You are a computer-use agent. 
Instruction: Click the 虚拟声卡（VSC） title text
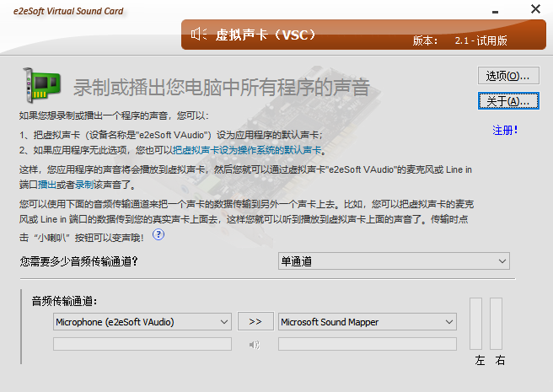pos(266,35)
